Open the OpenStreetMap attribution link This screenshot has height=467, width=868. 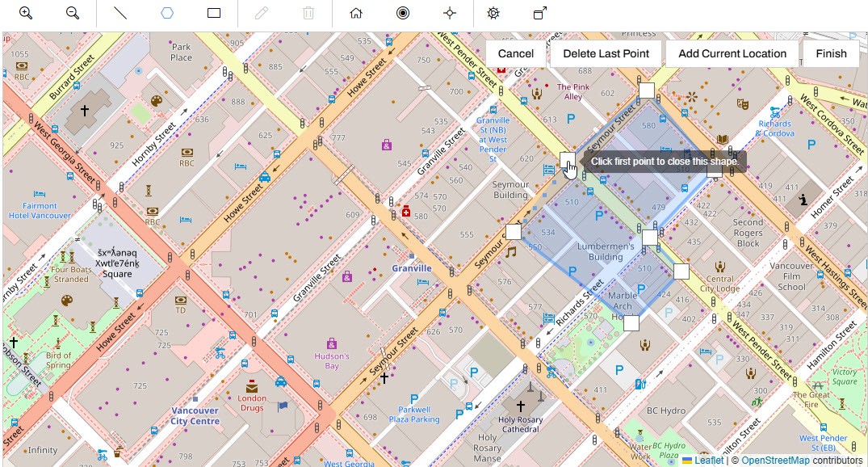point(775,460)
